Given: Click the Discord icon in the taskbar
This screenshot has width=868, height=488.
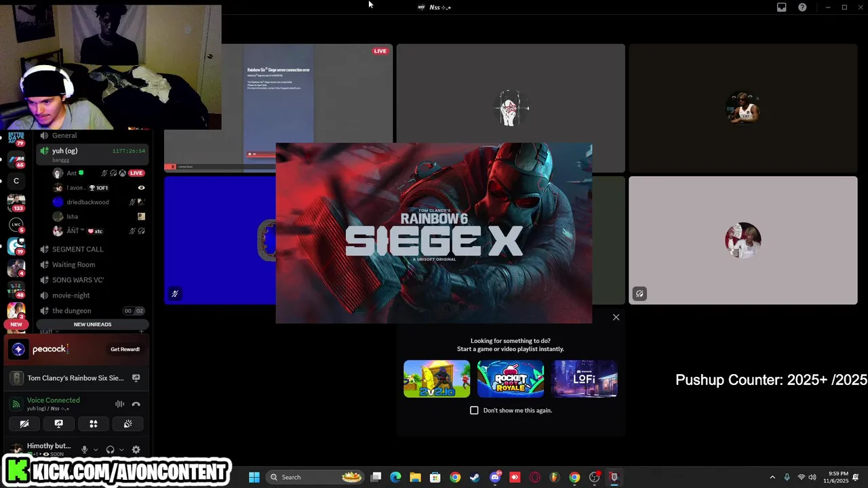Looking at the screenshot, I should click(x=495, y=477).
